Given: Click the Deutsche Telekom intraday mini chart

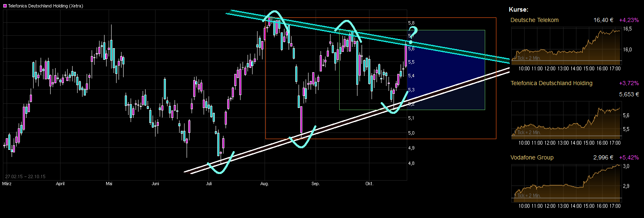Looking at the screenshot, I should coord(566,45).
